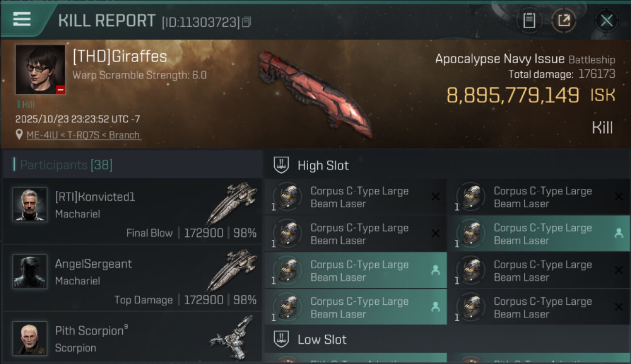The image size is (631, 364).
Task: Click the X mark on the first beam laser
Action: point(435,197)
